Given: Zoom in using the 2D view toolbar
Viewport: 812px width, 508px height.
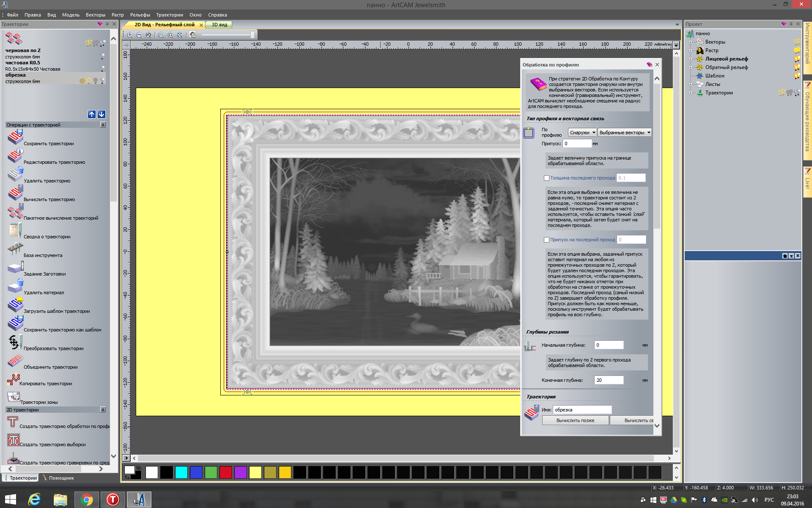Looking at the screenshot, I should point(130,35).
